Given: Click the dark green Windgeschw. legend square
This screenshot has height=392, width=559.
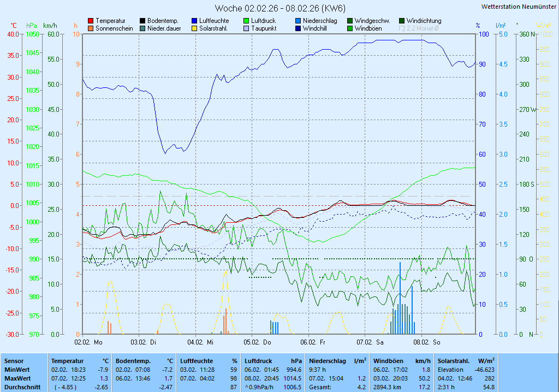Looking at the screenshot, I should click(350, 21).
